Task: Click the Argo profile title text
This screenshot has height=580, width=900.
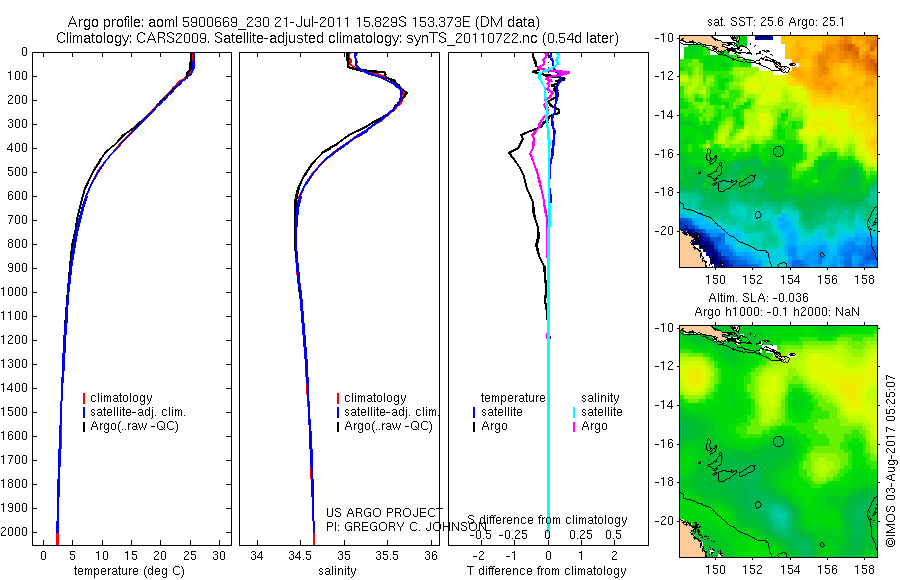Action: (x=304, y=22)
